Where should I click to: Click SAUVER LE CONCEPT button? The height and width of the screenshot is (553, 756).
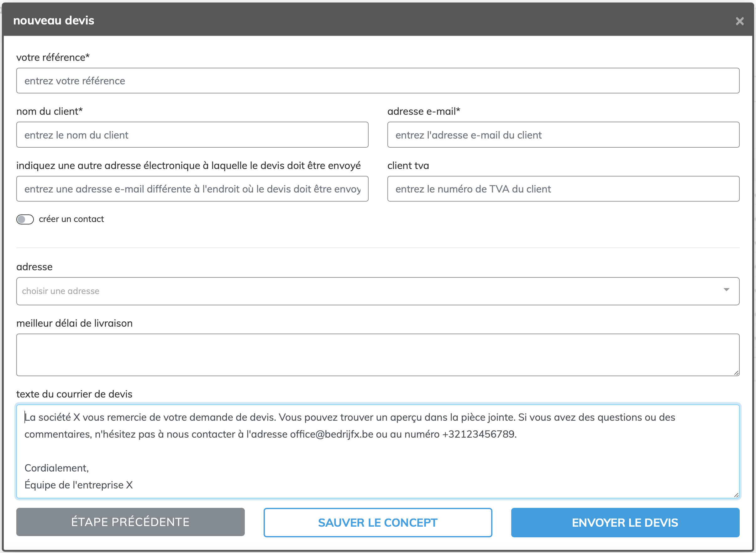click(x=378, y=523)
